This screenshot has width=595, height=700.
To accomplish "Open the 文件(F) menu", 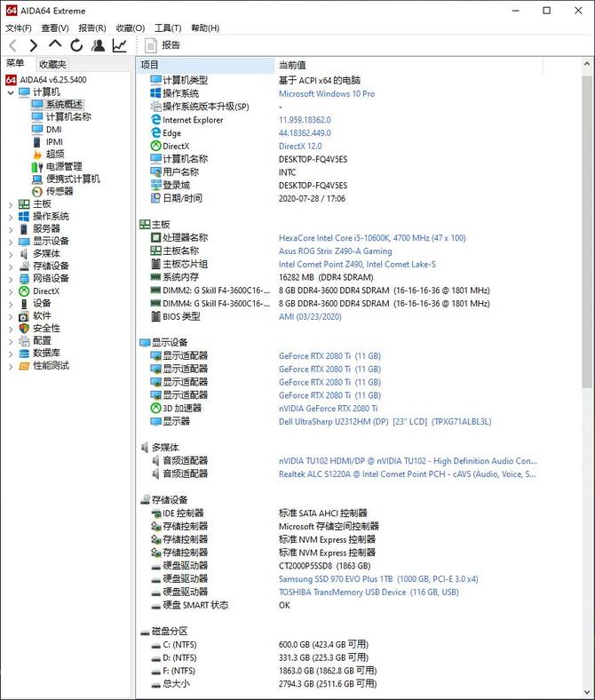I will 19,28.
